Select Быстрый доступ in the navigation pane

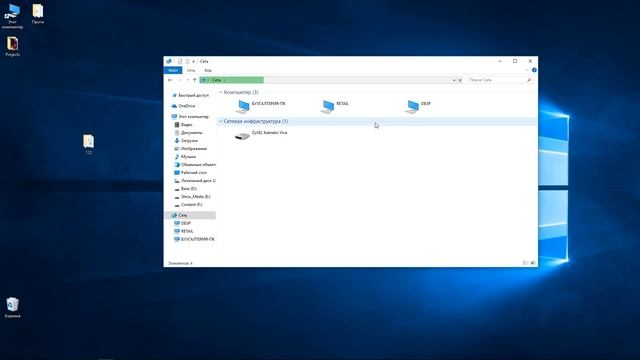(x=190, y=95)
